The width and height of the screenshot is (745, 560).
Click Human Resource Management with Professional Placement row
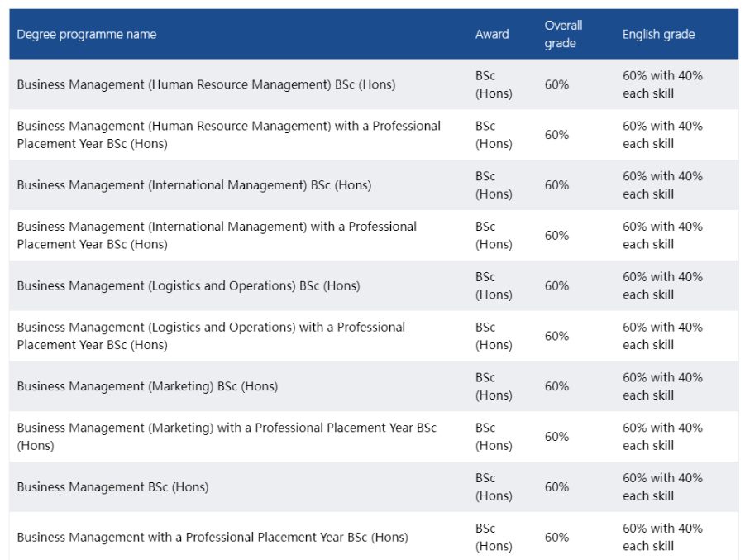tap(228, 135)
